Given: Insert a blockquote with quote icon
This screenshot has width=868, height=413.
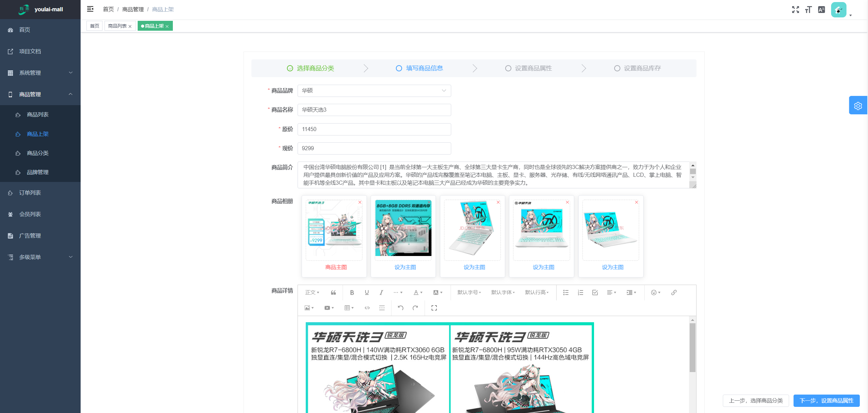Looking at the screenshot, I should [x=333, y=293].
